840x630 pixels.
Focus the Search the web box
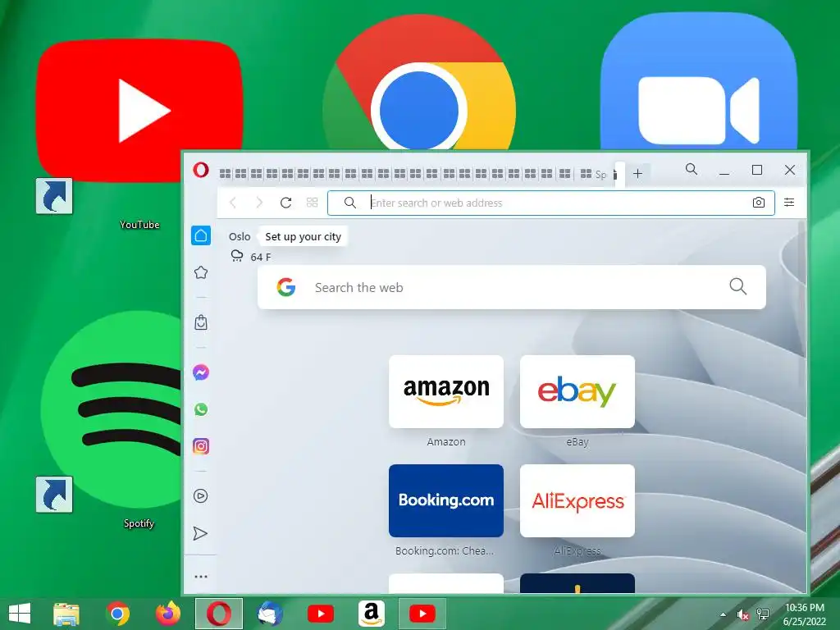pyautogui.click(x=512, y=287)
